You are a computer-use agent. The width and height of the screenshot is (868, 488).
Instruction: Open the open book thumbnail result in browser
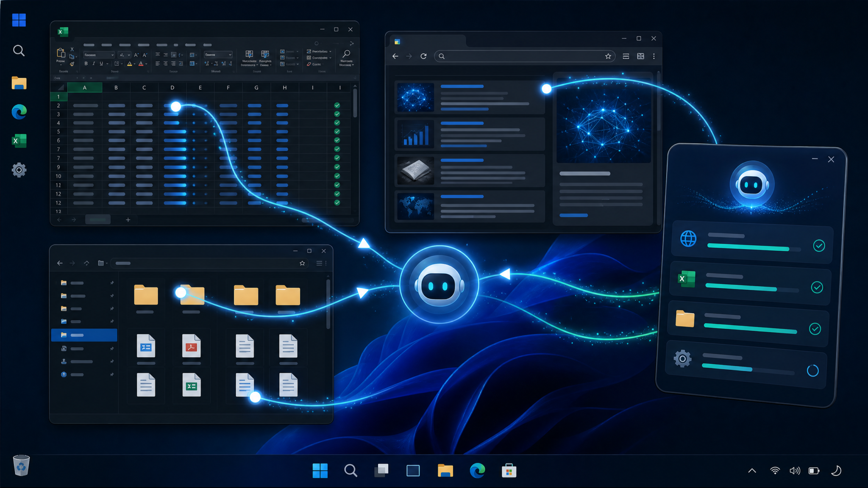415,171
